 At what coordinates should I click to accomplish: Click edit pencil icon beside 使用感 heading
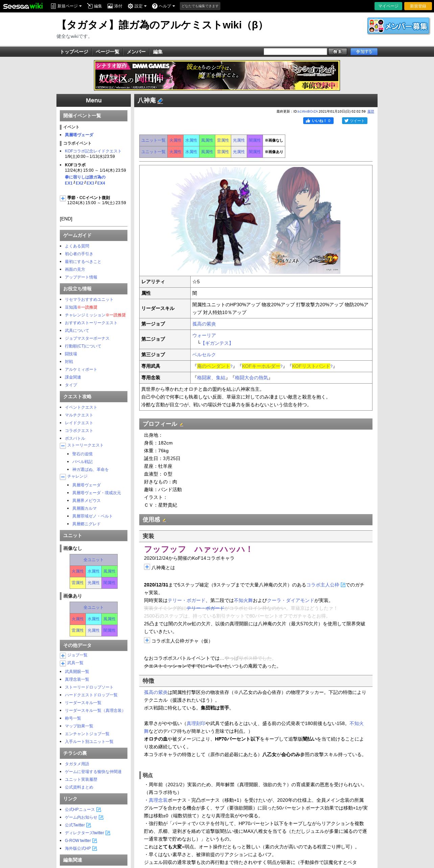pyautogui.click(x=164, y=520)
